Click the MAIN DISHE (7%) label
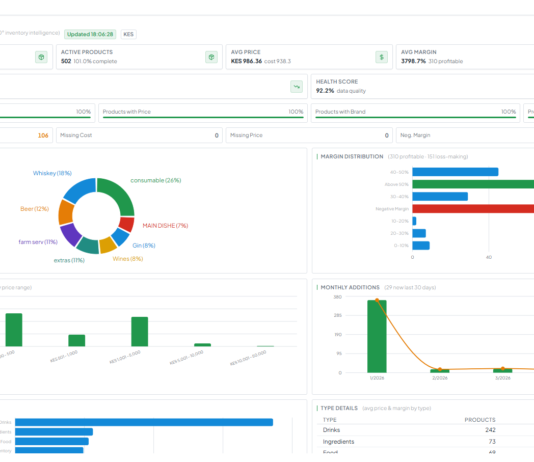Viewport: 534px width, 462px height. coord(165,226)
